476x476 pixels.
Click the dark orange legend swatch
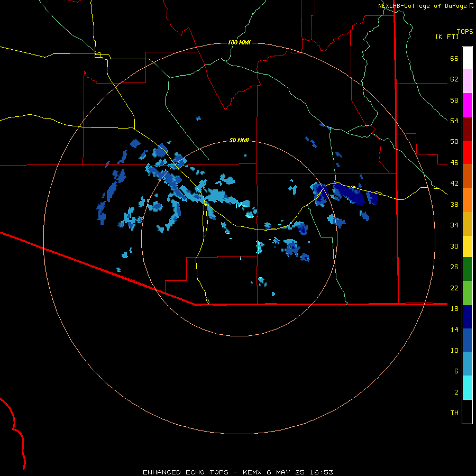point(467,176)
